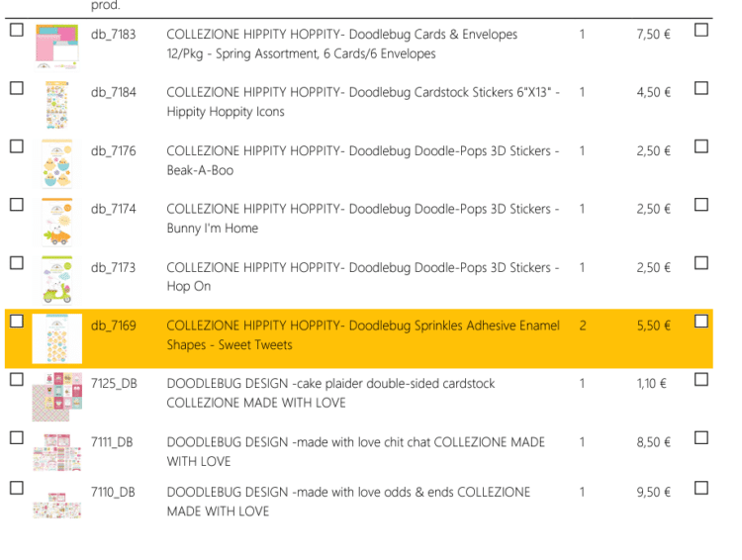Screen dimensions: 742x560
Task: Check right box for 7110_DB row
Action: coord(701,488)
